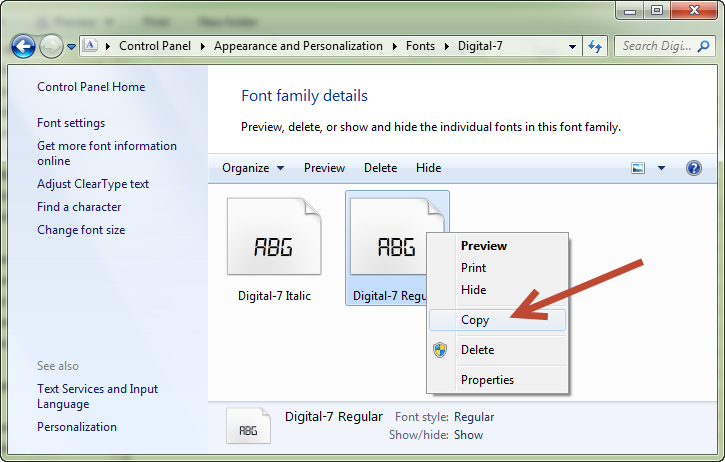
Task: Click the greyed Forward arrow button
Action: 51,46
